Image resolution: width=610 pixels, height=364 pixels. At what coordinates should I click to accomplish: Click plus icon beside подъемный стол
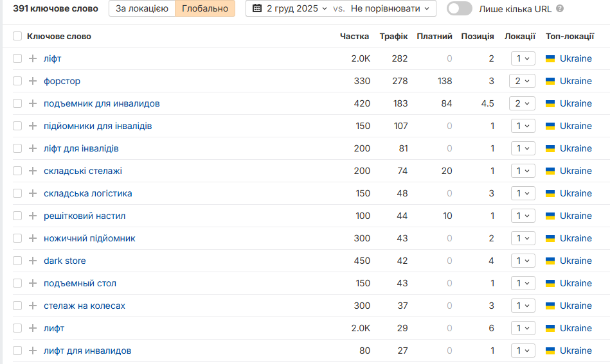pos(33,283)
